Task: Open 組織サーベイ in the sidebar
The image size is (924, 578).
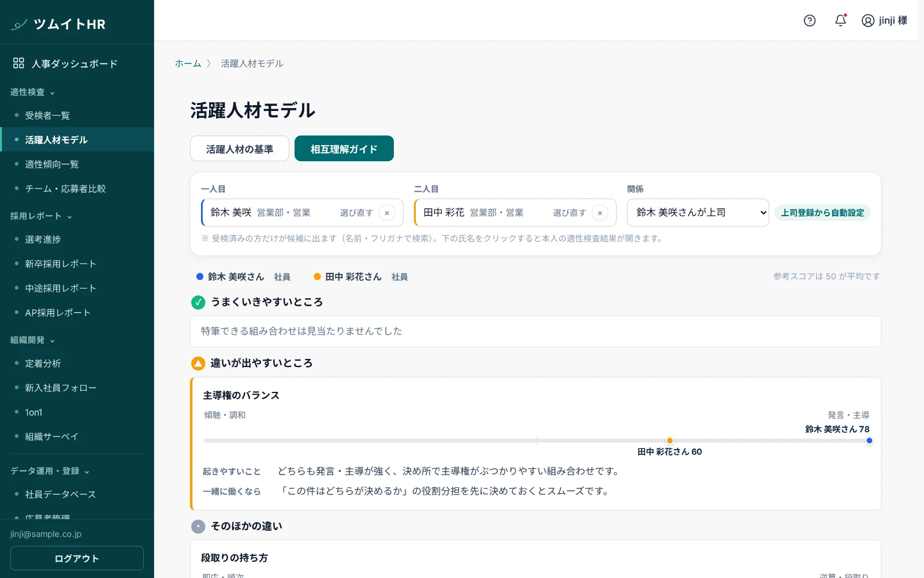Action: [77, 437]
